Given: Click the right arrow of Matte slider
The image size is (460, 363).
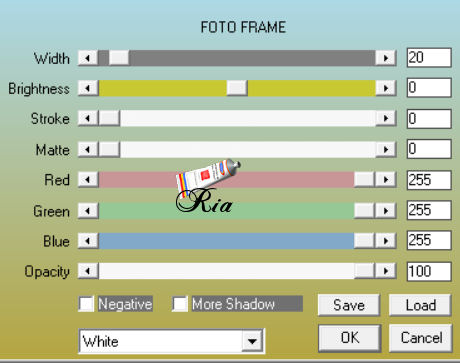Looking at the screenshot, I should point(386,149).
